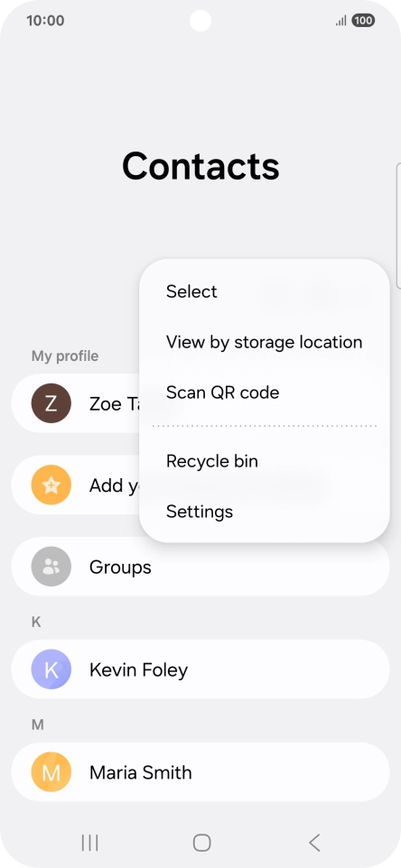This screenshot has height=868, width=401.
Task: Open View by storage location
Action: coord(265,342)
